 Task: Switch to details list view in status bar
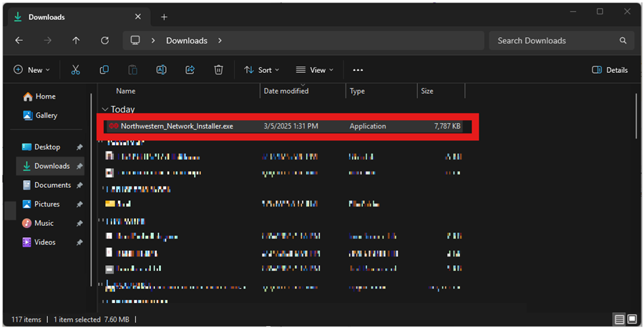618,319
